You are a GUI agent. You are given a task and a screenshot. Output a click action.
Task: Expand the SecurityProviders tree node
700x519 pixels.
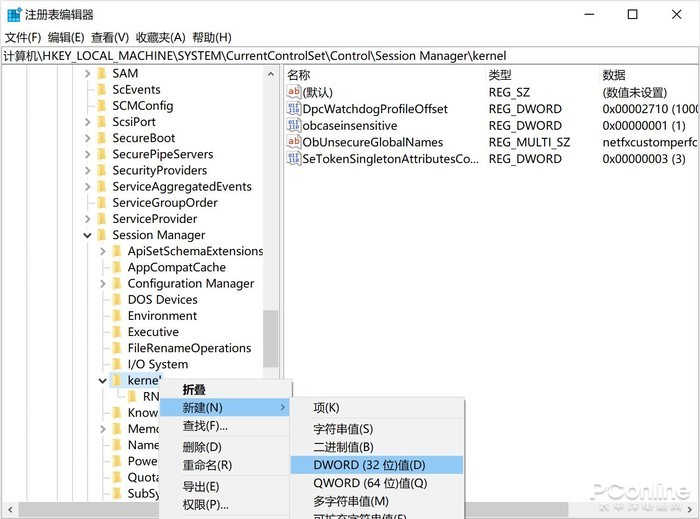coord(88,170)
